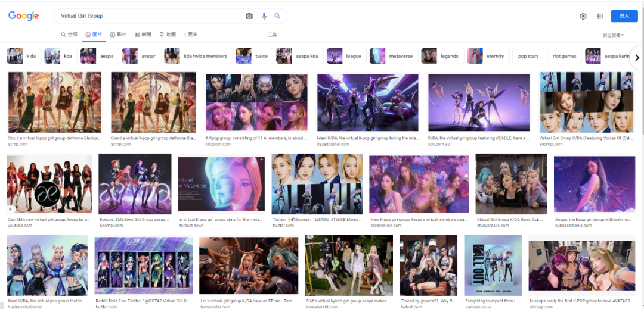This screenshot has height=309, width=644.
Task: Select the 'kda' filter chip
Action: click(x=61, y=56)
